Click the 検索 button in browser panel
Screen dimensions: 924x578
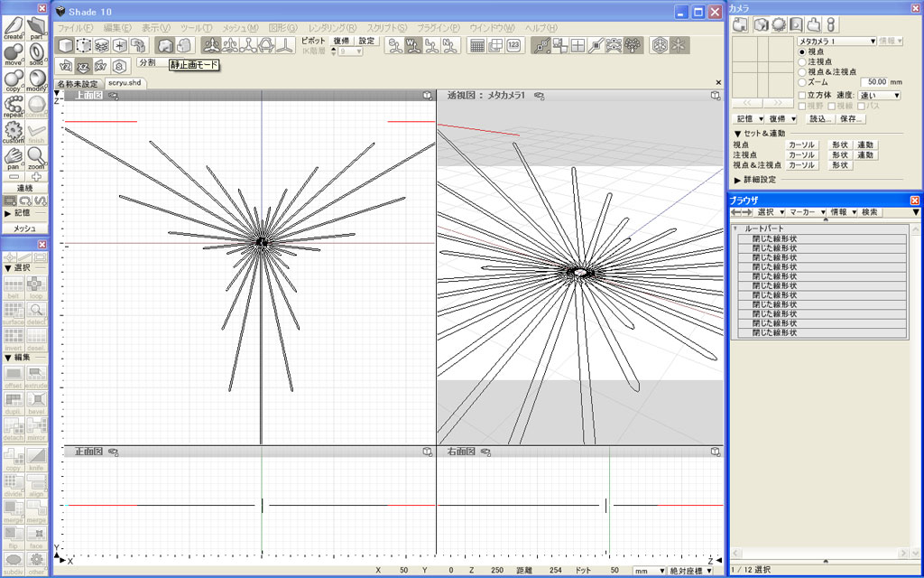869,212
